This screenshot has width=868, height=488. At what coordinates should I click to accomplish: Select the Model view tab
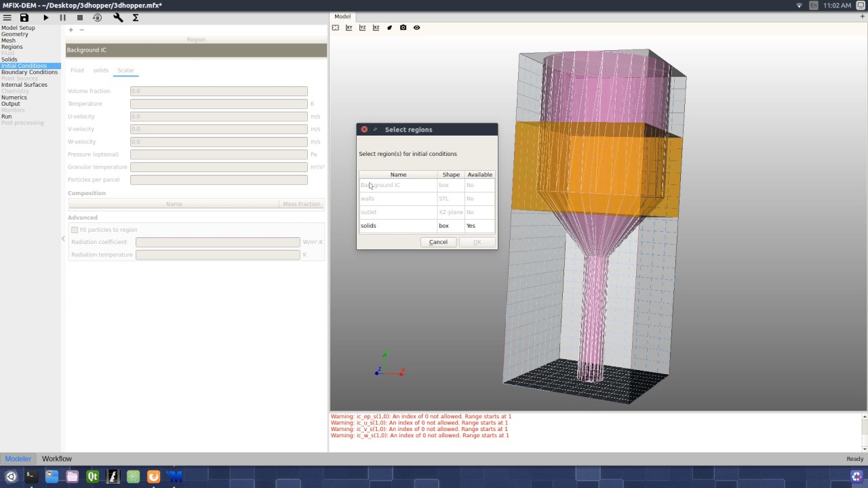pos(342,16)
